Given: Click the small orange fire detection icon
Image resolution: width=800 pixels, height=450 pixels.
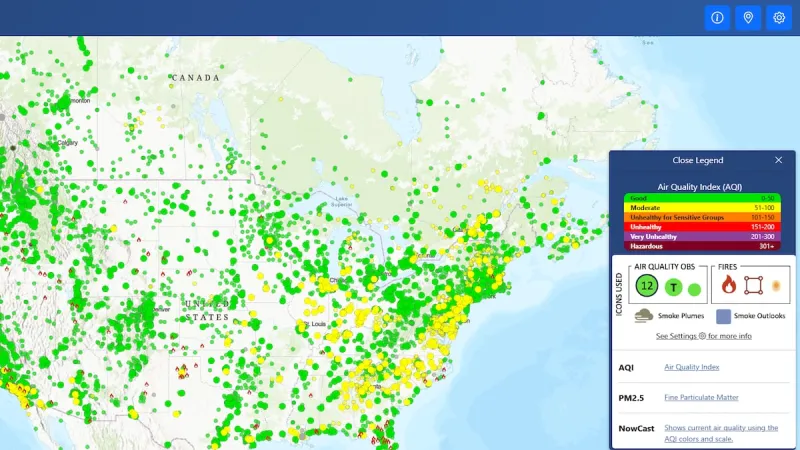Looking at the screenshot, I should coord(776,286).
